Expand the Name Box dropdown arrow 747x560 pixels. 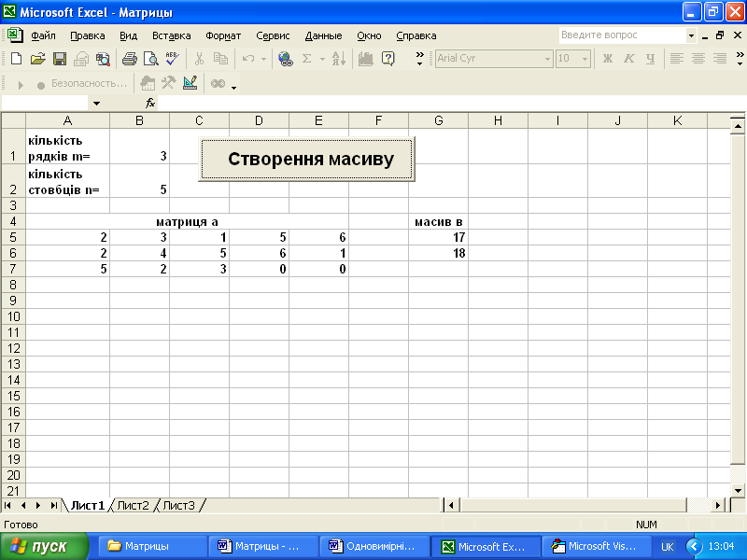point(96,103)
